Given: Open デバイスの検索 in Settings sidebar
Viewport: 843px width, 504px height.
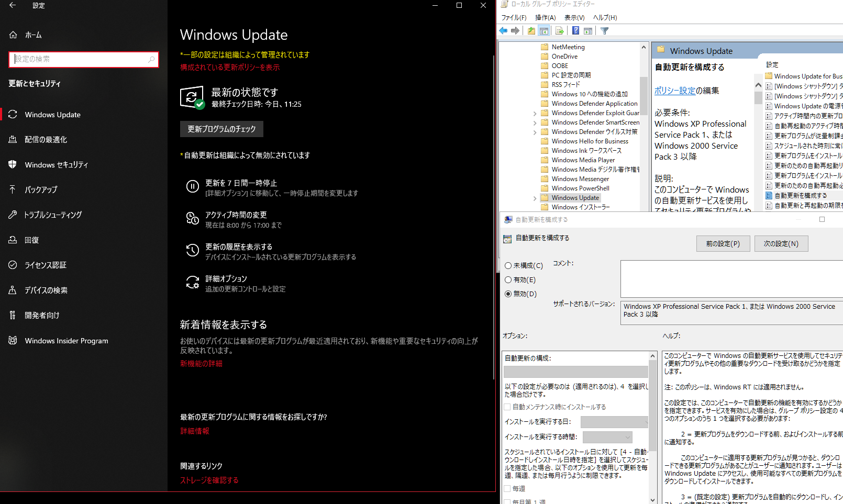Looking at the screenshot, I should pyautogui.click(x=84, y=290).
